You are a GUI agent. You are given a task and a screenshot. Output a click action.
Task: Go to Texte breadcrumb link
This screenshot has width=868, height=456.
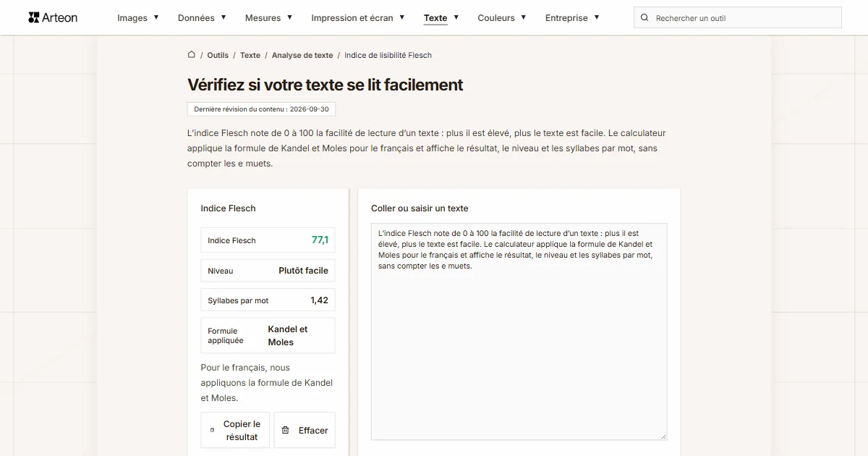click(x=250, y=55)
